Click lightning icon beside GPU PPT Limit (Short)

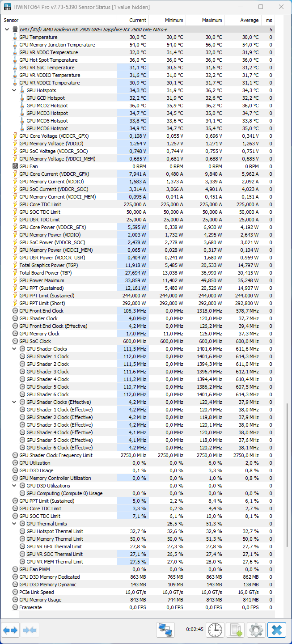15,303
